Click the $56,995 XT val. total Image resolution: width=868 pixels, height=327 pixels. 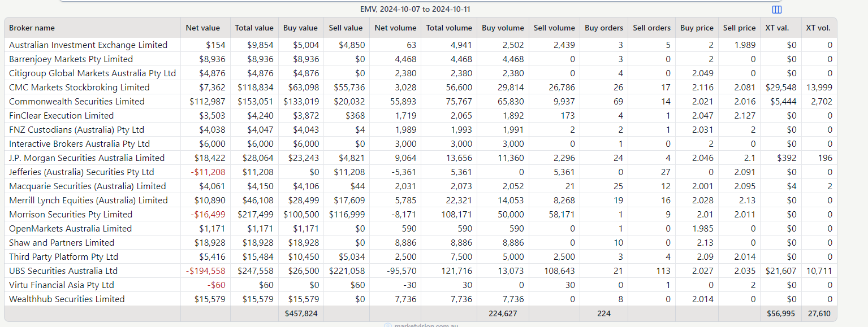pos(781,313)
